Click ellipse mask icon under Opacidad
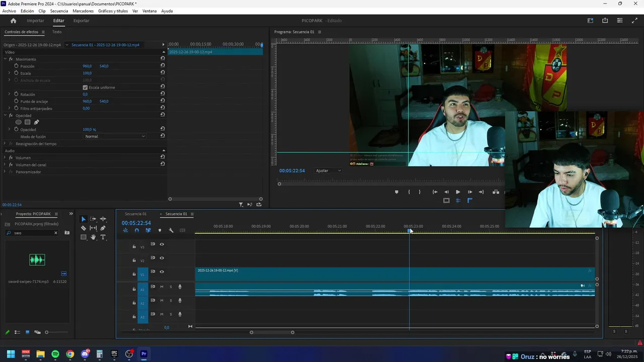Image resolution: width=644 pixels, height=362 pixels. tap(19, 122)
